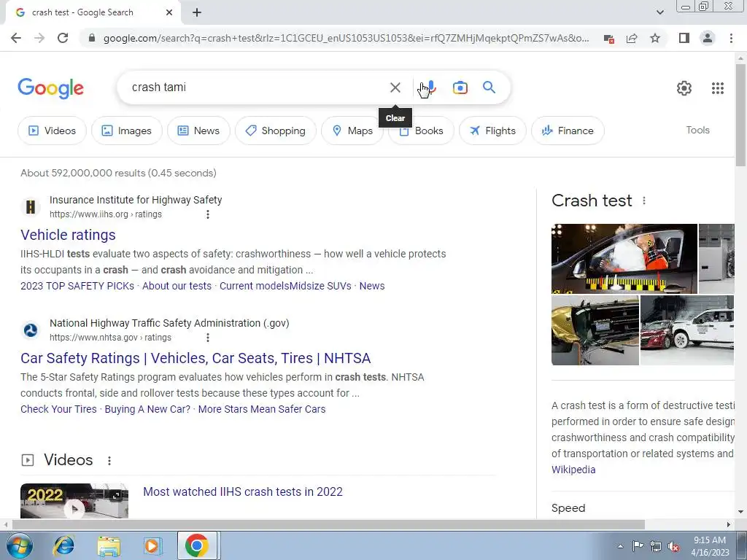
Task: Close the crash test Google Search tab
Action: [169, 12]
